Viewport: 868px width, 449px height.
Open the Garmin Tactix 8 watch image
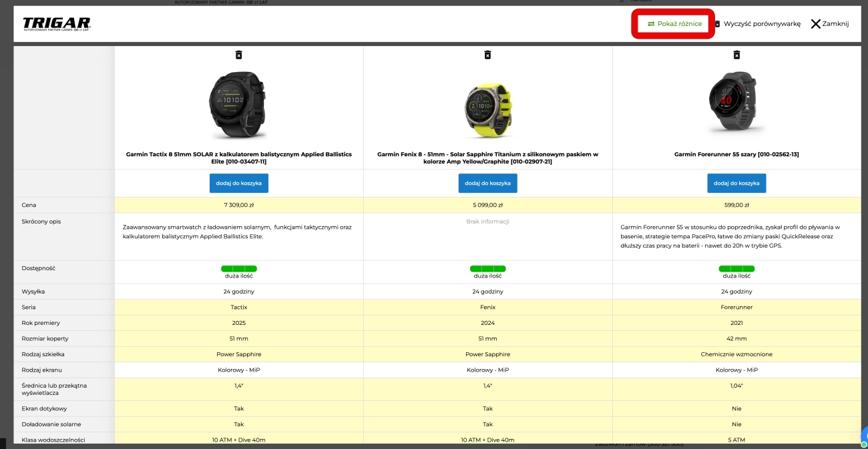238,105
